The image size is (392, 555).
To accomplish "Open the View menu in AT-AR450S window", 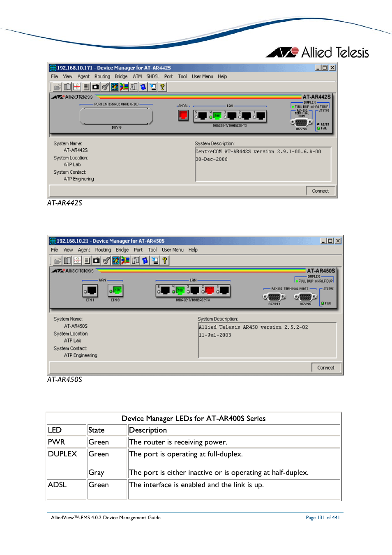I will point(68,250).
